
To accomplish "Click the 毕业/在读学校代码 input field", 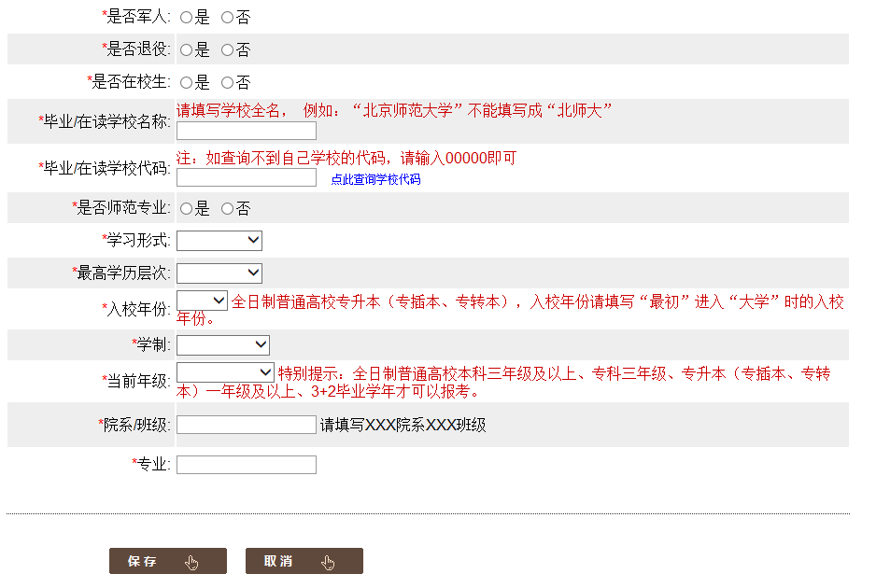I will click(246, 177).
